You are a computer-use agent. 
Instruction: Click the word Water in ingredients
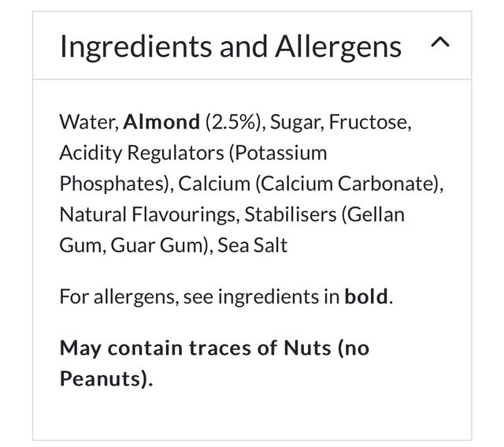point(87,122)
